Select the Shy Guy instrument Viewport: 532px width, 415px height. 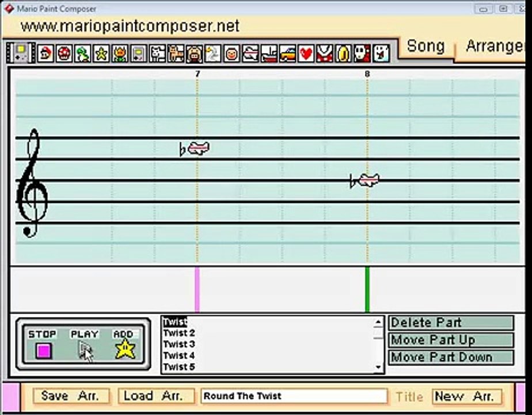click(362, 54)
